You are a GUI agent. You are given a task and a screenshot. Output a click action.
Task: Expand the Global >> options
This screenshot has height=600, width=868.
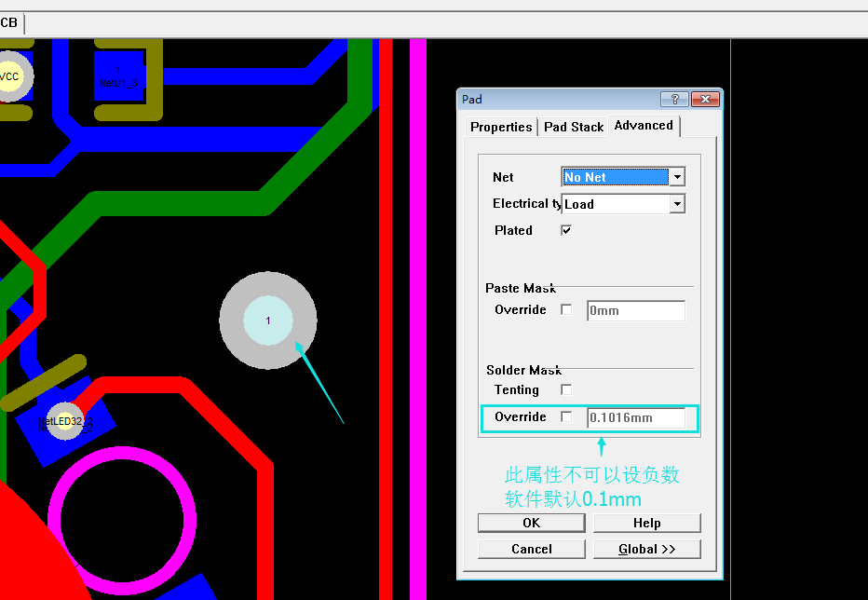pos(646,549)
